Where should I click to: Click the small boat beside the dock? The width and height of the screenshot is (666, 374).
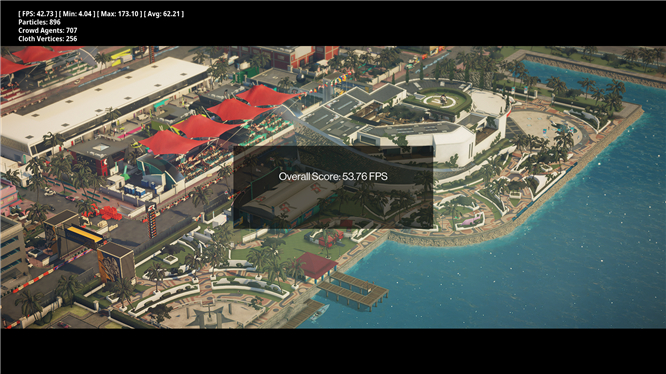319,313
